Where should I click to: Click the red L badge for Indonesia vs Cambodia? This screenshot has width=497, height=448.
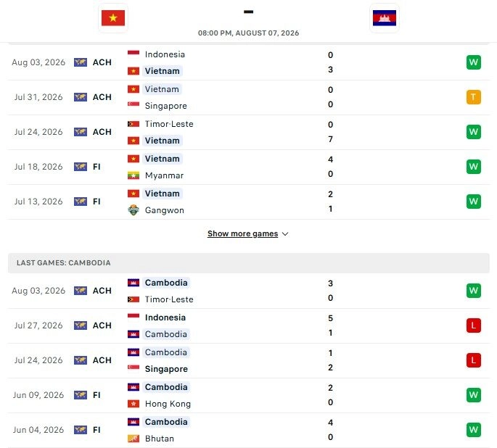(474, 325)
